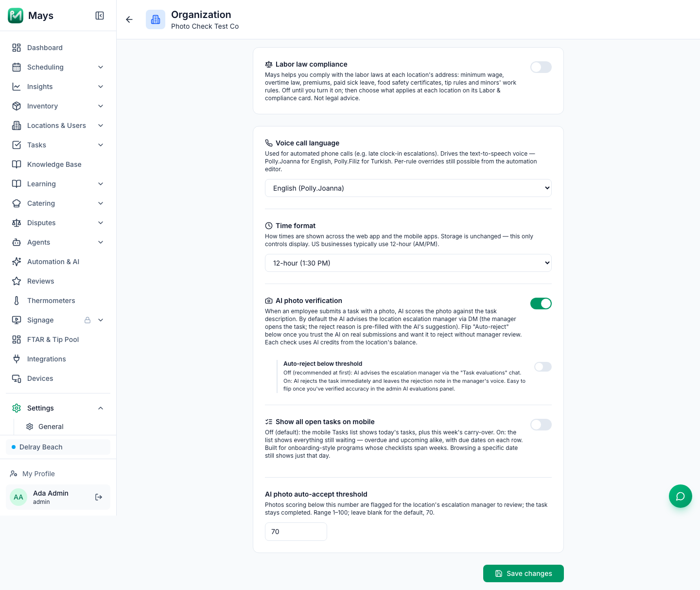Click the log out icon
Viewport: 700px width, 590px height.
[99, 497]
